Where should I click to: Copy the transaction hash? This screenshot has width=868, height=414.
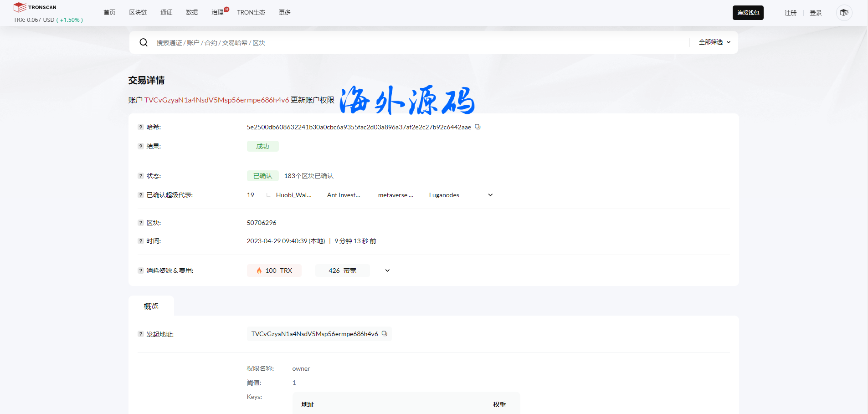click(478, 127)
